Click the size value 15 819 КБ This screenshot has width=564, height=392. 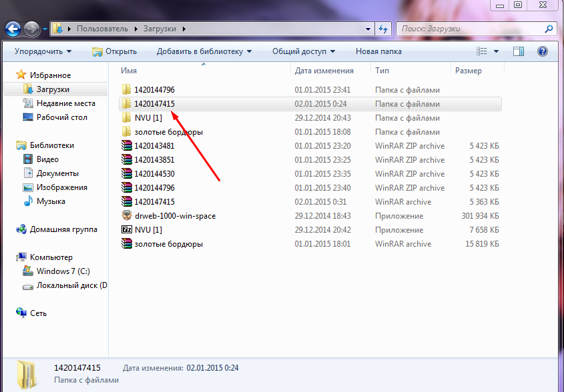coord(482,244)
